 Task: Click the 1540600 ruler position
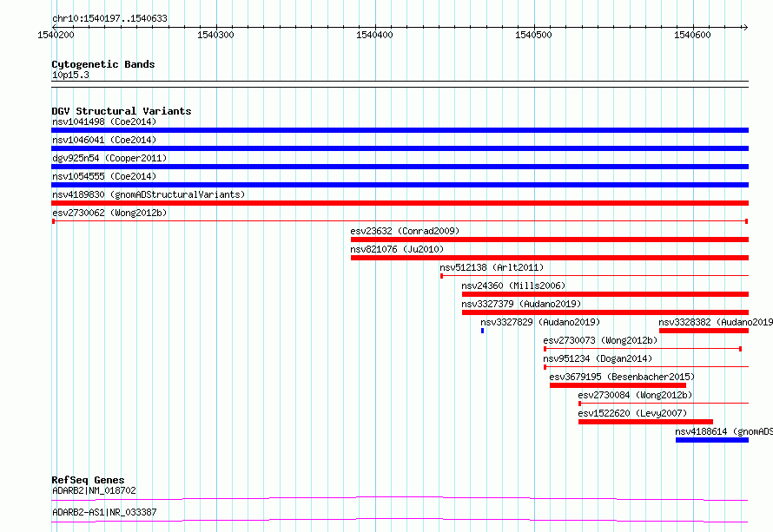(692, 35)
